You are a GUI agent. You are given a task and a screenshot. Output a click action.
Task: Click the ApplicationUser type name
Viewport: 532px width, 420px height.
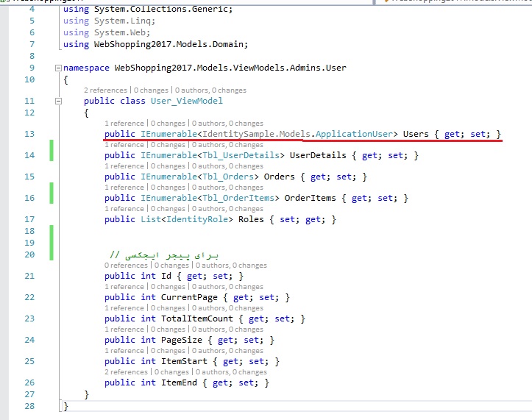[354, 134]
